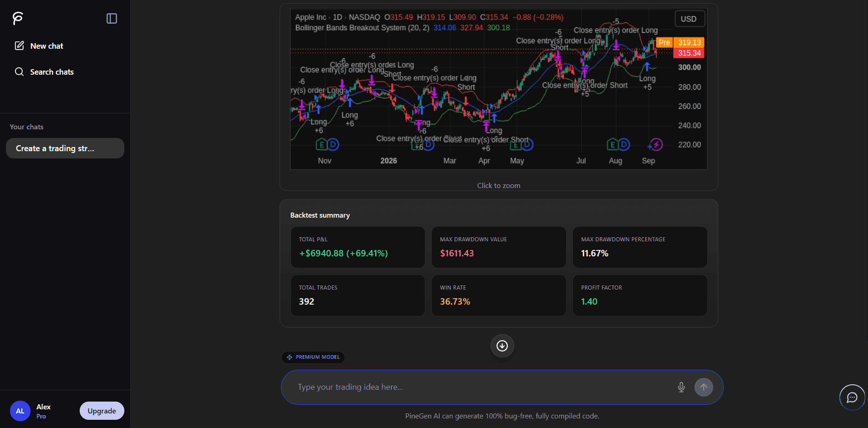Open Search chats

point(44,72)
